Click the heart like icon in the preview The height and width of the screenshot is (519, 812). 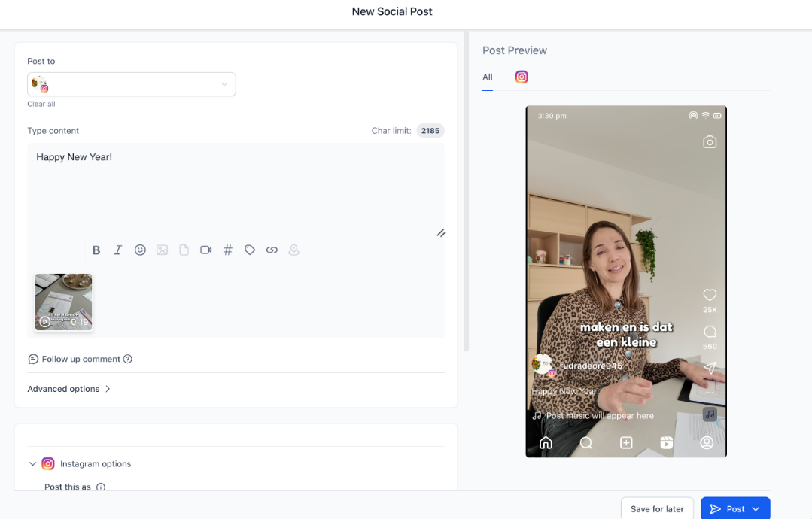(710, 295)
